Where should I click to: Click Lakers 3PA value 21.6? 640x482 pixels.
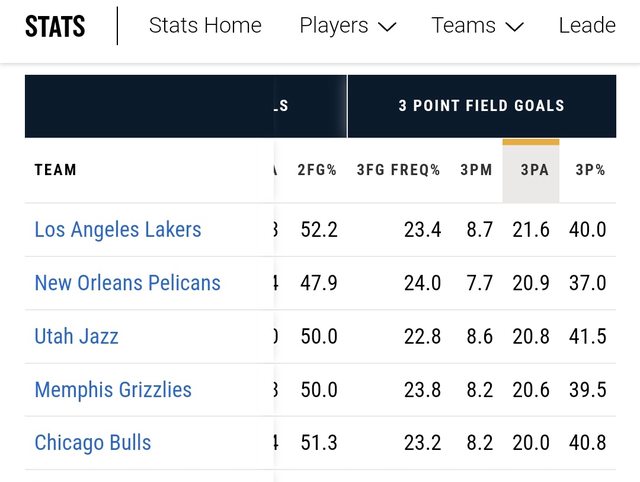[531, 230]
